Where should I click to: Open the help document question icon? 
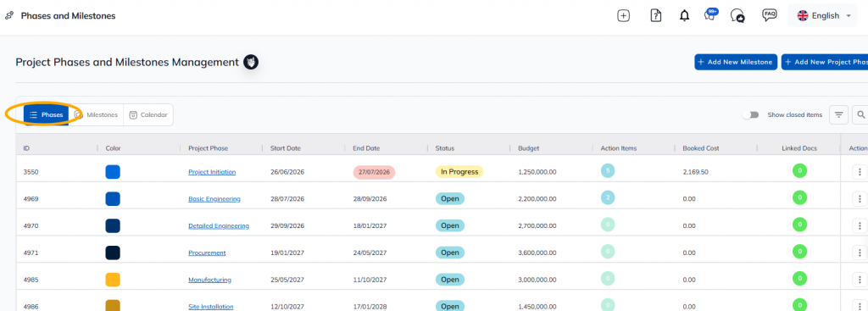click(655, 16)
